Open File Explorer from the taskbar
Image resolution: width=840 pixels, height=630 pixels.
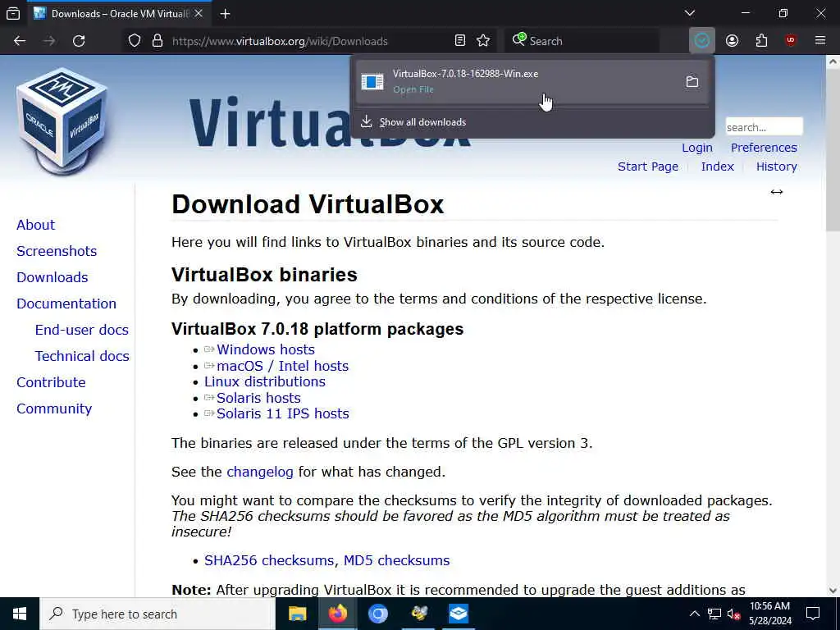[297, 614]
